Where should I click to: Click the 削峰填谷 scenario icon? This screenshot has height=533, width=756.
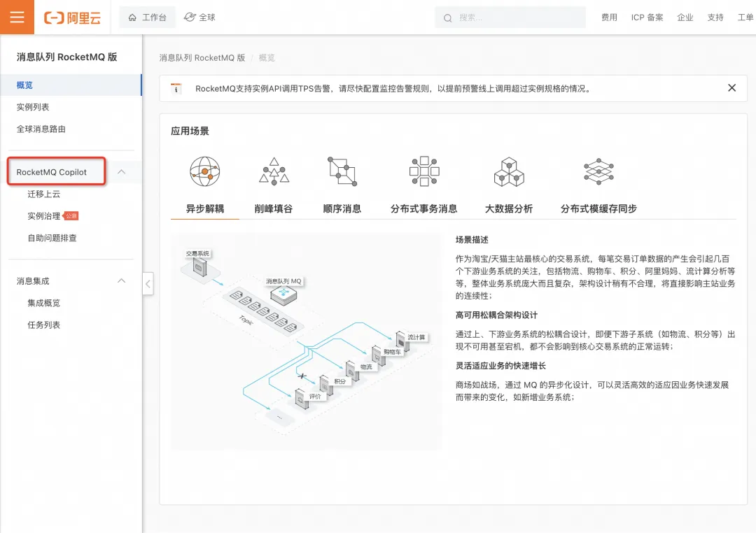click(274, 171)
